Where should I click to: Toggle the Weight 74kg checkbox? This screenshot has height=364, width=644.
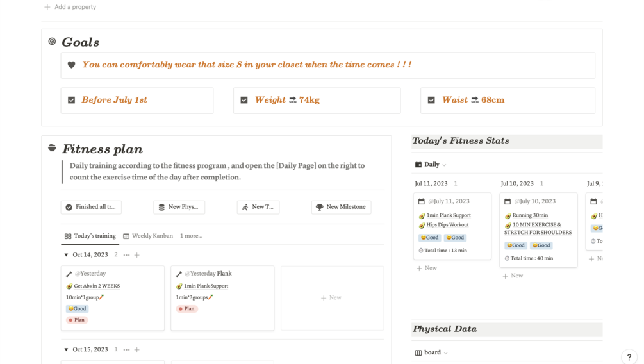click(244, 100)
